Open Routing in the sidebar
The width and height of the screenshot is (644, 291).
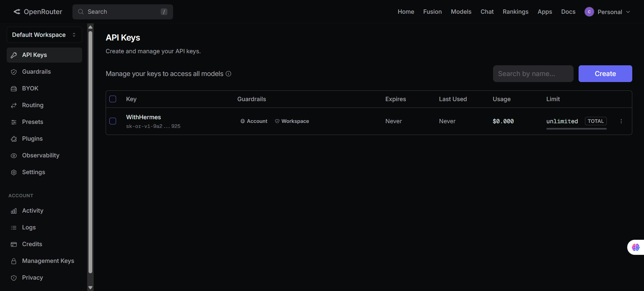(44, 105)
